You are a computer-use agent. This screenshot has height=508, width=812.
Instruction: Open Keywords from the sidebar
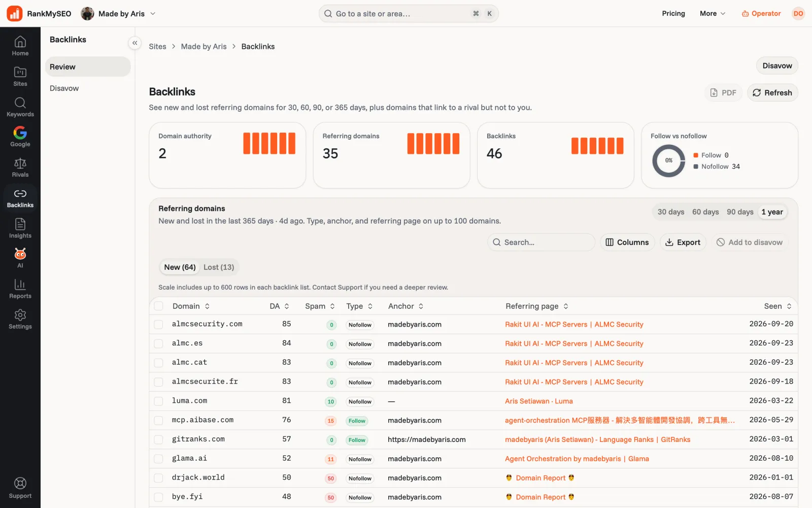point(20,107)
